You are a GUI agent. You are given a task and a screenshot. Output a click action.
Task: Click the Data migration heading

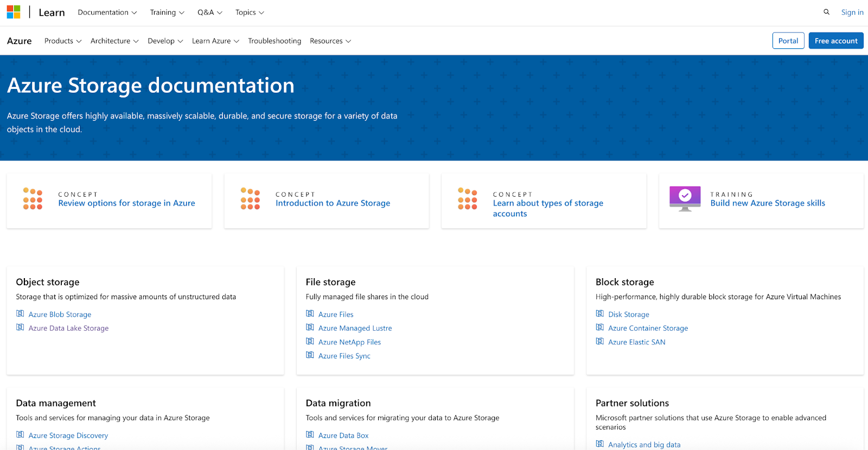(x=338, y=403)
